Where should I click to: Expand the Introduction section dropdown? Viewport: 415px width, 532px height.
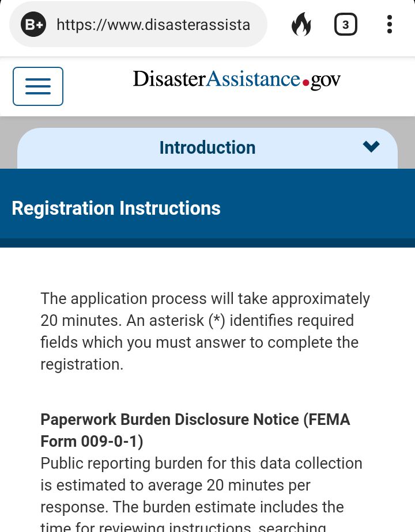[207, 148]
